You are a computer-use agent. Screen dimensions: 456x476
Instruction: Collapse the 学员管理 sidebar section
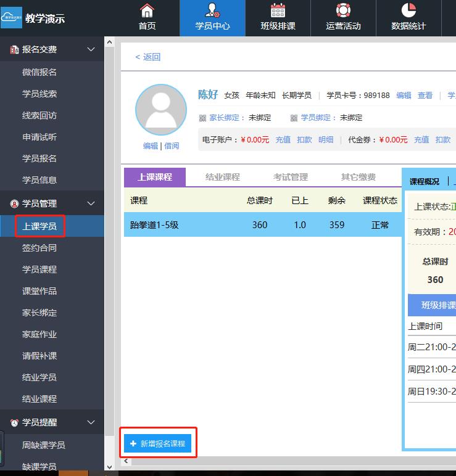tap(91, 203)
